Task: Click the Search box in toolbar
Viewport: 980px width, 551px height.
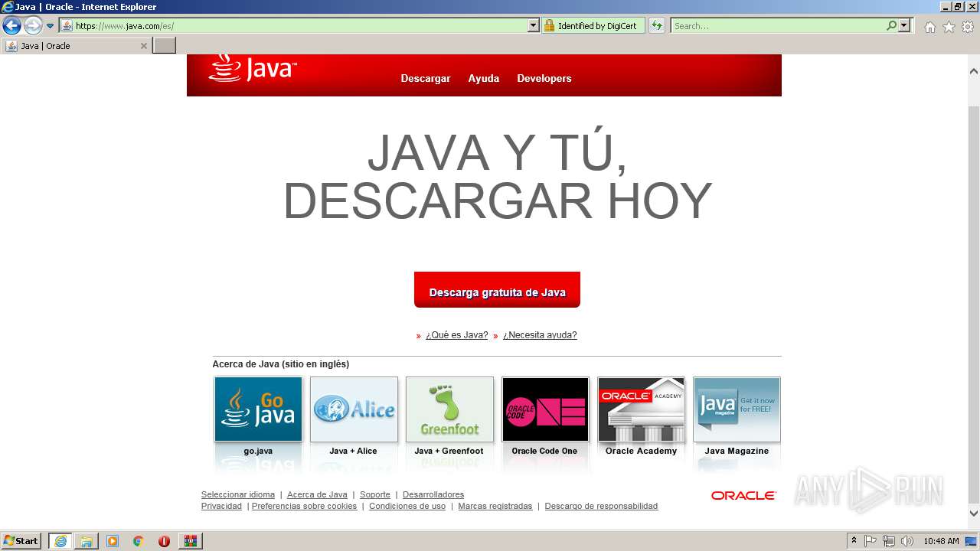Action: coord(778,25)
